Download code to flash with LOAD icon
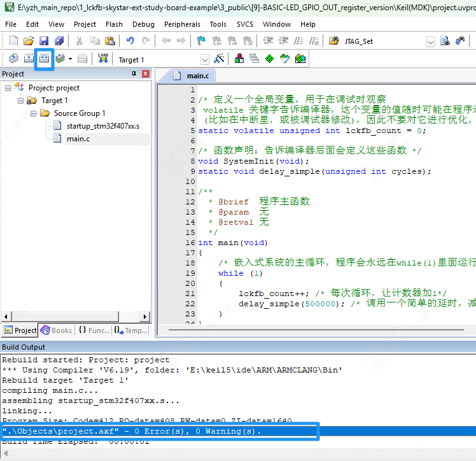 coord(103,59)
